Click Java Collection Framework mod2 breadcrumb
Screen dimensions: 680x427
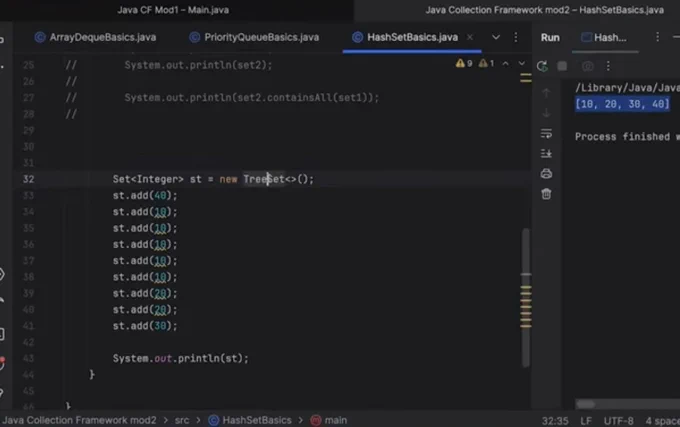pyautogui.click(x=79, y=420)
